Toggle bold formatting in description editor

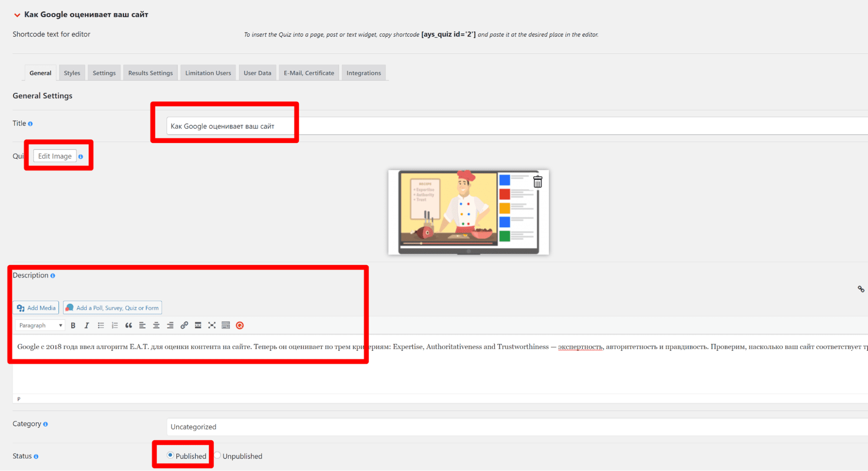point(73,325)
